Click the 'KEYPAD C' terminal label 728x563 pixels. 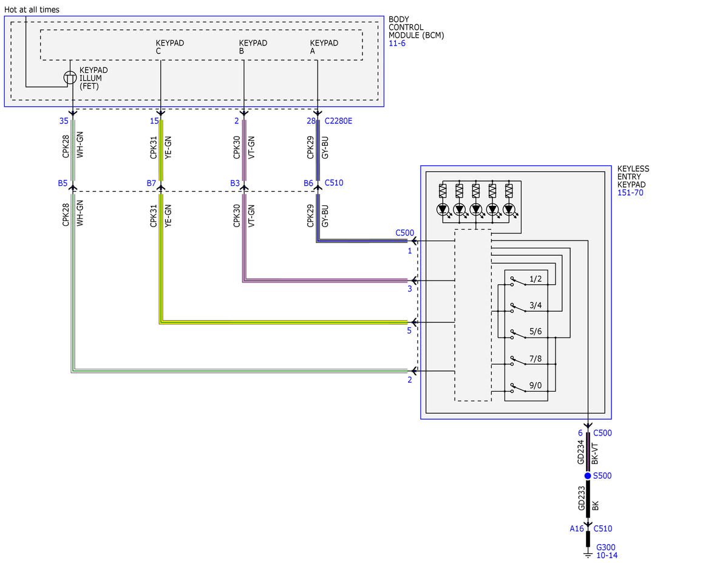[x=169, y=47]
